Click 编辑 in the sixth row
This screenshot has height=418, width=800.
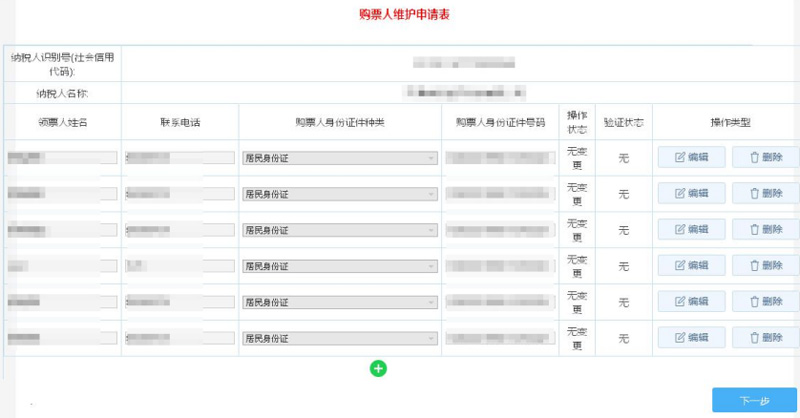pyautogui.click(x=691, y=337)
